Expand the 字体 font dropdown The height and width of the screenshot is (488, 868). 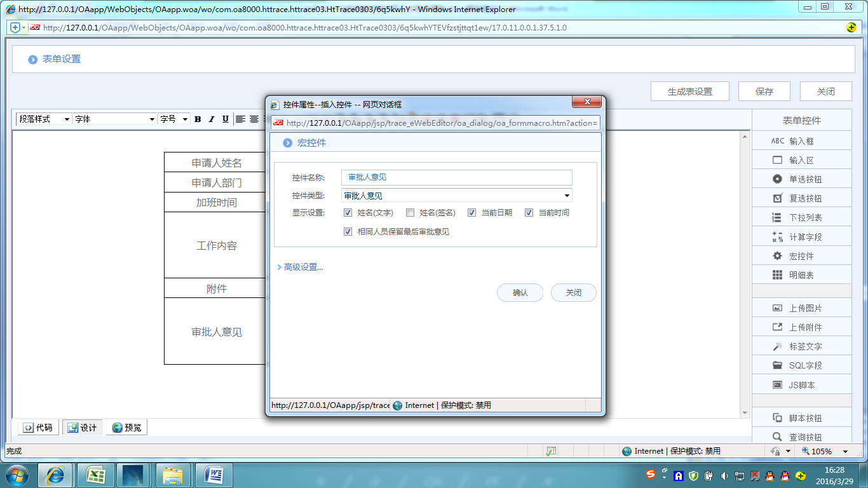[x=150, y=119]
